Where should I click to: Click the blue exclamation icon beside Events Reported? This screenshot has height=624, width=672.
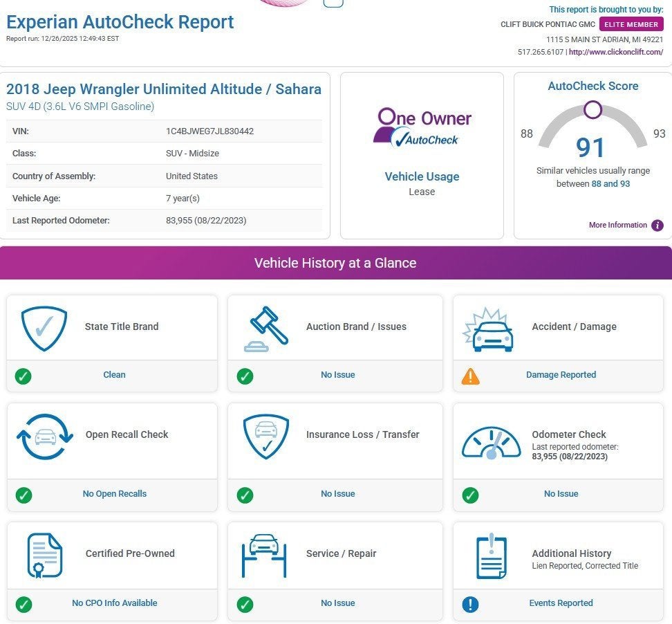(x=470, y=604)
